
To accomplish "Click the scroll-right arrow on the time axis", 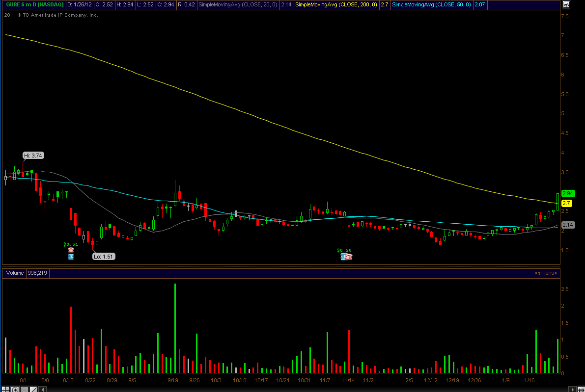I will point(572,389).
